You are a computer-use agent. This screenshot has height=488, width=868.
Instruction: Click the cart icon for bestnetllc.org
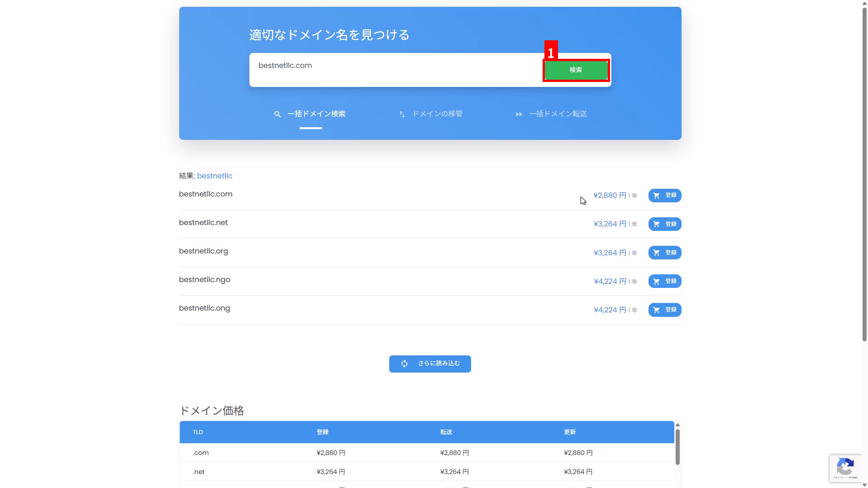[657, 253]
